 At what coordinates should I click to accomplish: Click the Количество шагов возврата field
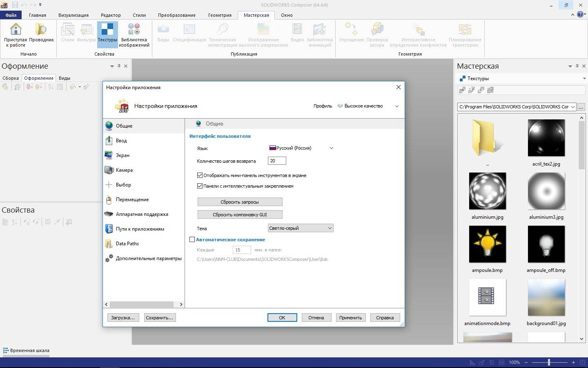(x=277, y=161)
